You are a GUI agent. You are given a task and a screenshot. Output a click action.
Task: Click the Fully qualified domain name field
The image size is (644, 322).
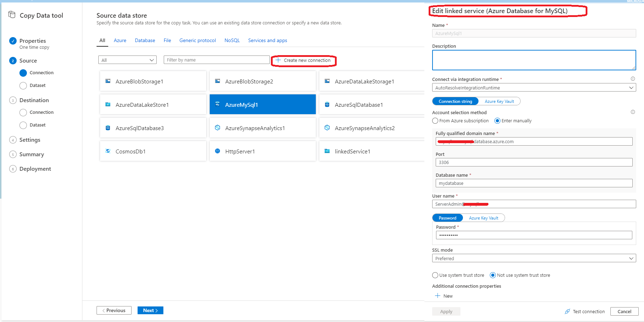coord(534,141)
